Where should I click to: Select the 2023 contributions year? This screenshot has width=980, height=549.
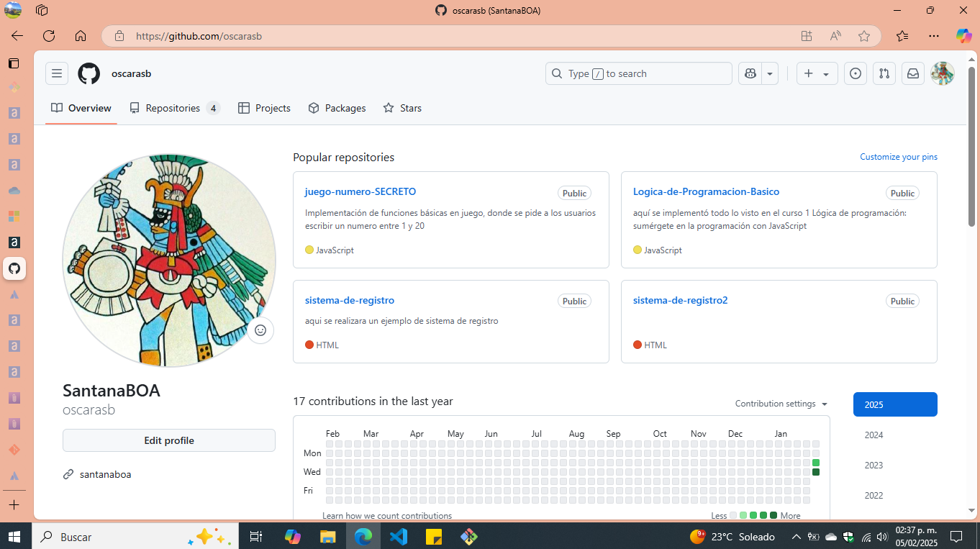click(x=895, y=465)
